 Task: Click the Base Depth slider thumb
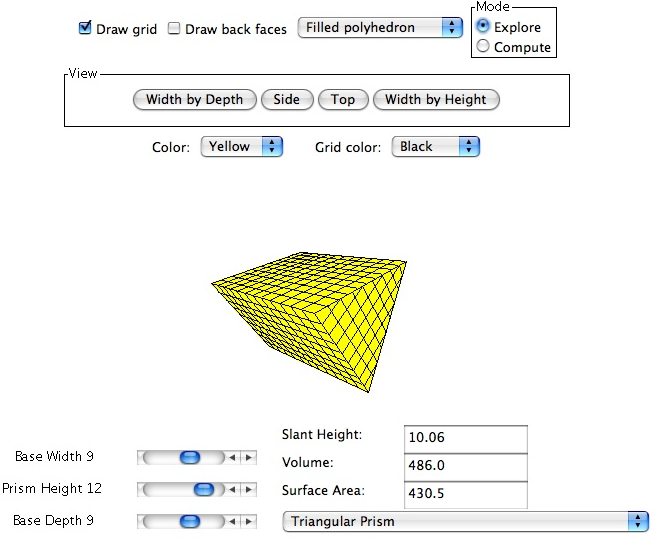(x=189, y=521)
